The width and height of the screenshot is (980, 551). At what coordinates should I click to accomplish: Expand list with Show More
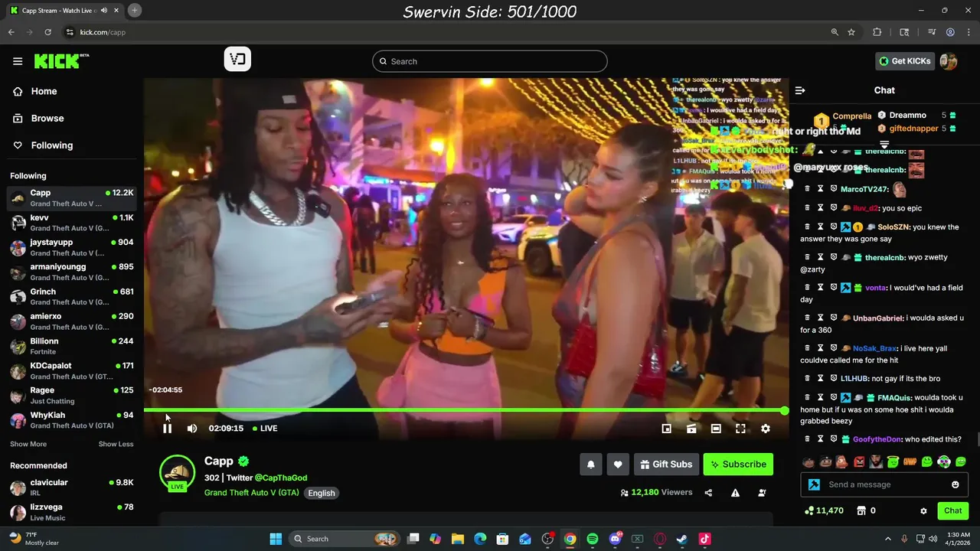(28, 444)
